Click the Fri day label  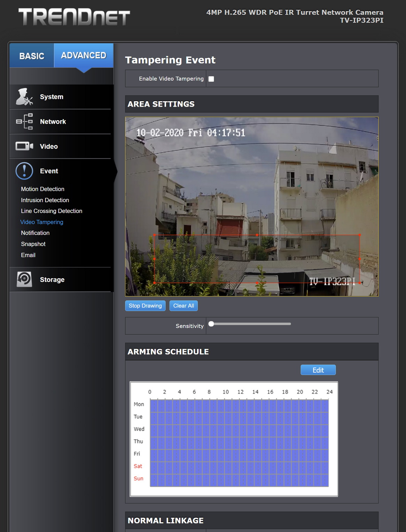pos(137,454)
